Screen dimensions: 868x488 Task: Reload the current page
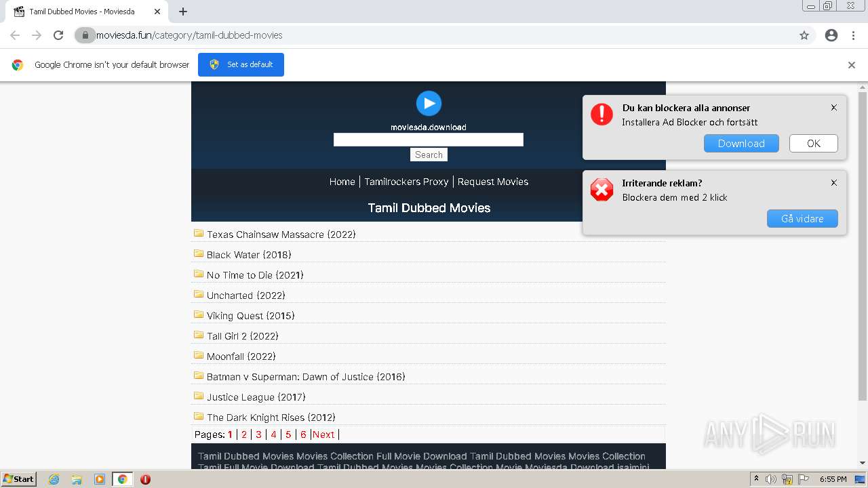(x=58, y=35)
